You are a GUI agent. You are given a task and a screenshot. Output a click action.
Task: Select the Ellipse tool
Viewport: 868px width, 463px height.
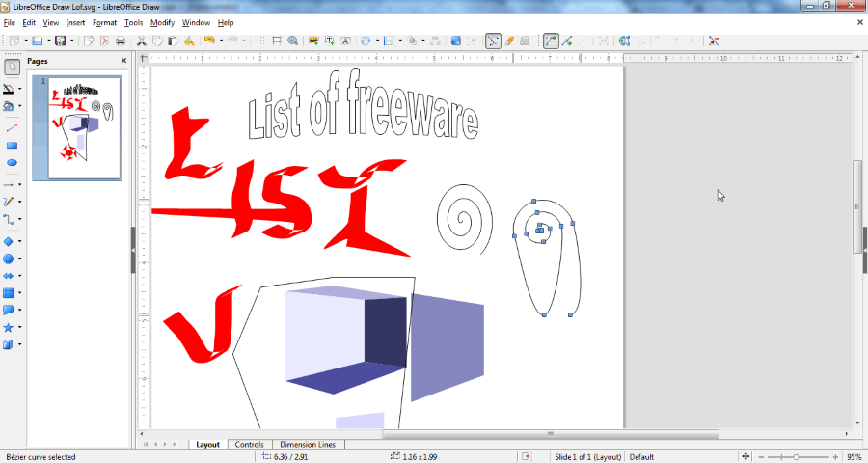(x=12, y=163)
